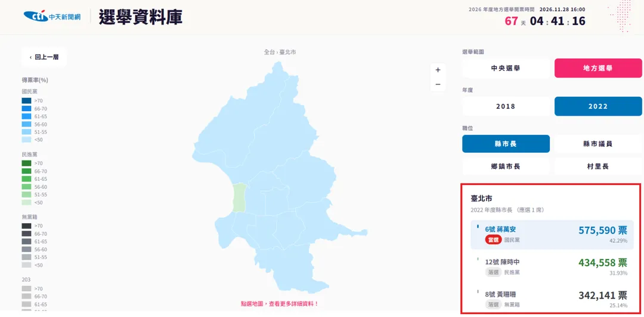Click the 當選 badge for 蔣萬安
Viewport: 644px width, 317px height.
coord(493,240)
